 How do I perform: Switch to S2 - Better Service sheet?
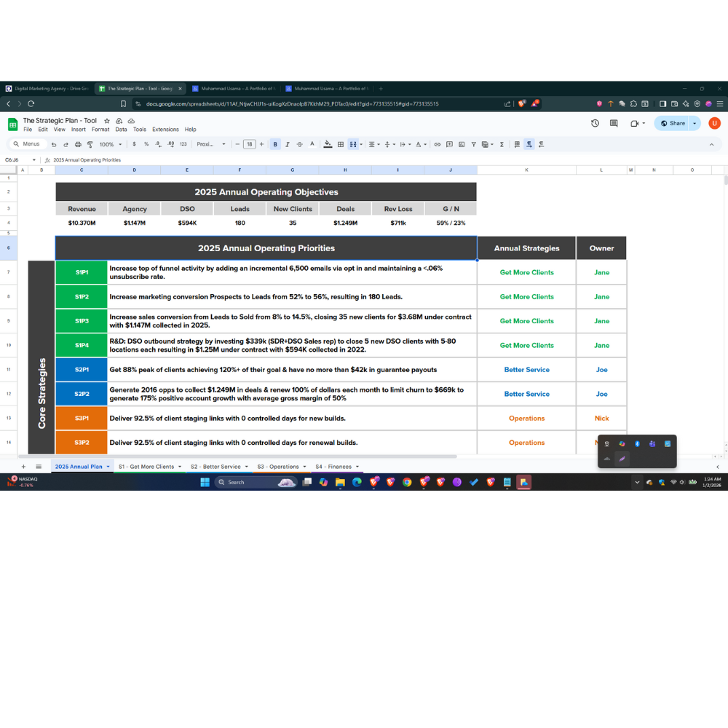(x=215, y=467)
